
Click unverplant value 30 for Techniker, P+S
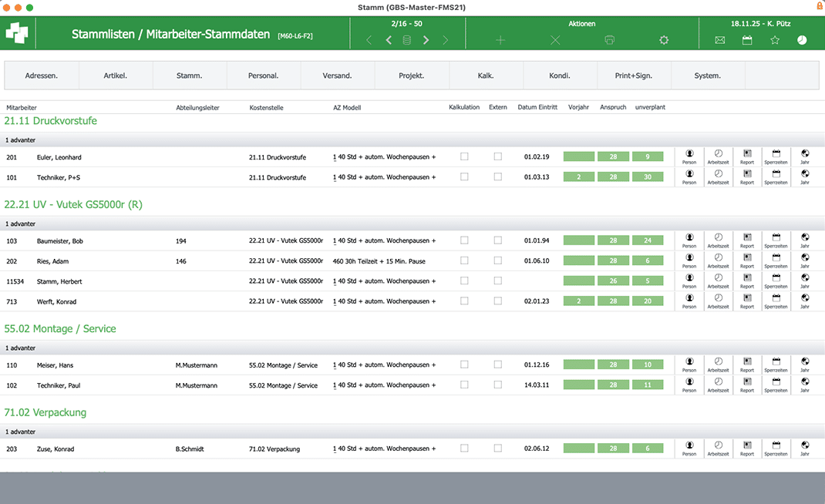pyautogui.click(x=648, y=176)
